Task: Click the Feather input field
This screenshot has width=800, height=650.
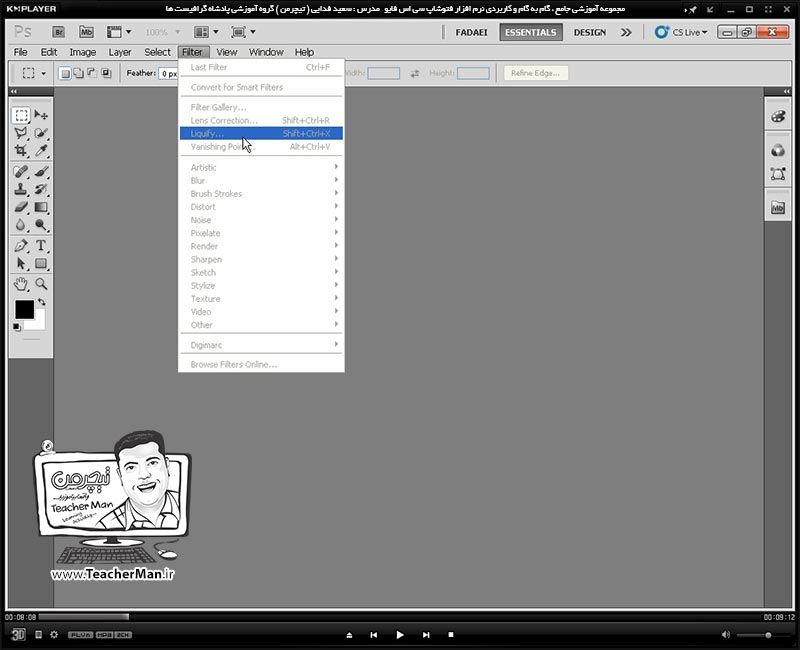Action: (168, 73)
